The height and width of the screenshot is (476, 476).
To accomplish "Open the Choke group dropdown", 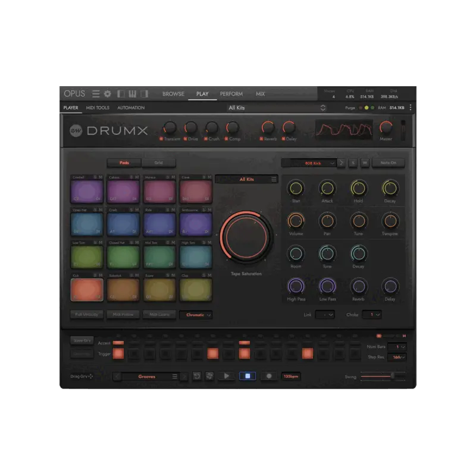I will coord(372,315).
